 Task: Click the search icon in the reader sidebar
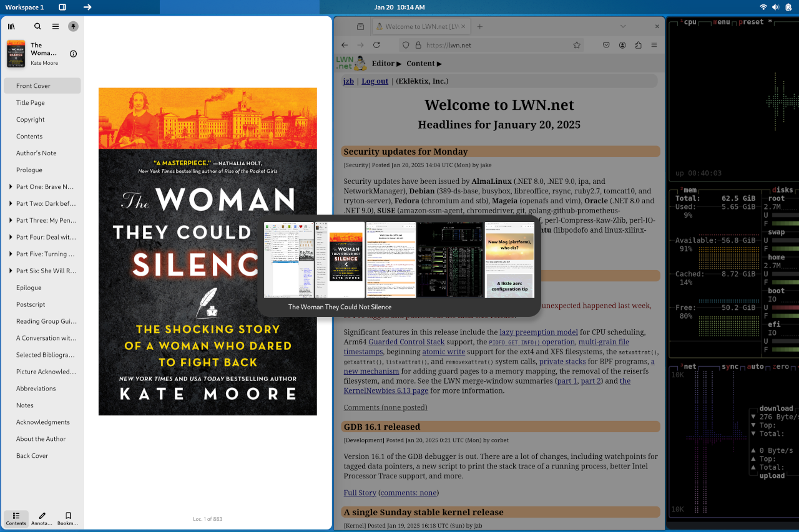click(x=37, y=26)
